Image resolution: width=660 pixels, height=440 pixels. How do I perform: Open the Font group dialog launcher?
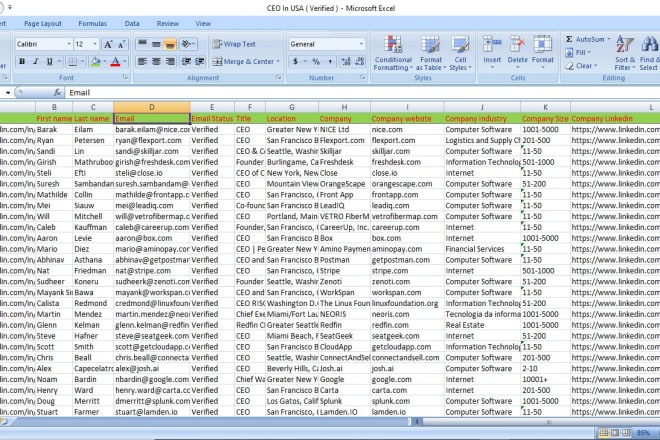point(125,77)
